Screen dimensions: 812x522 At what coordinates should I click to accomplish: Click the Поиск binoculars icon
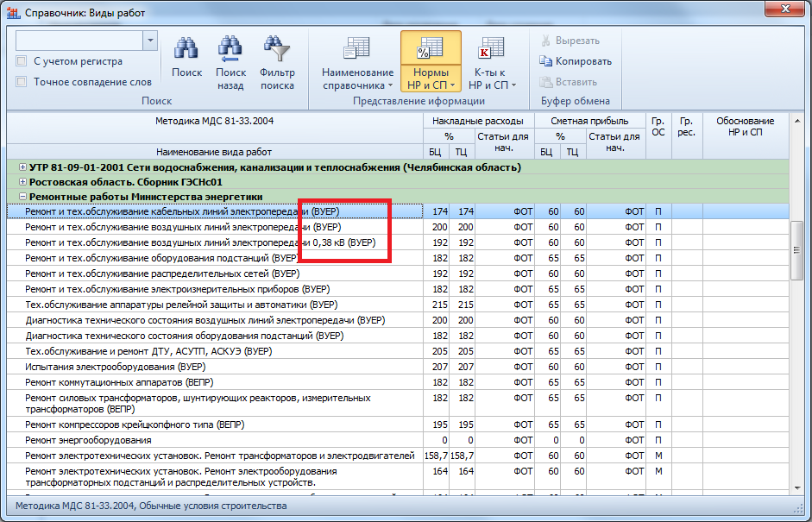click(186, 48)
